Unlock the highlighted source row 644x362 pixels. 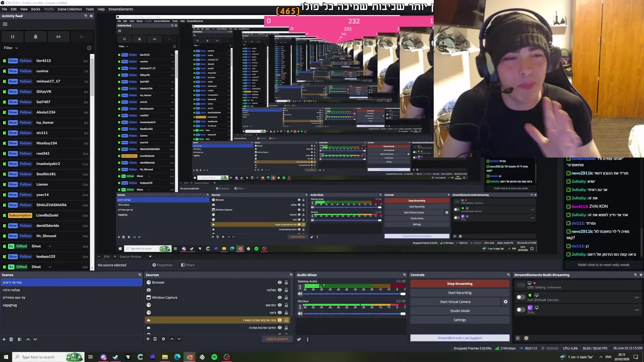tap(286, 320)
